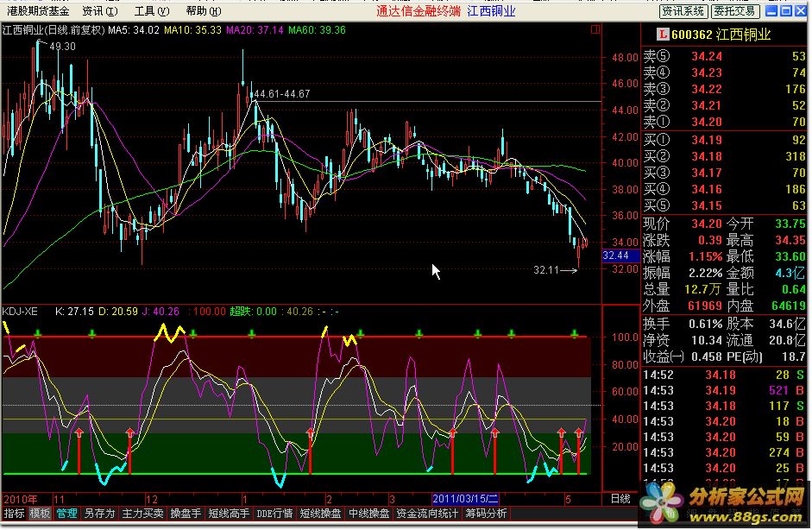Click the MA20: 37.14 indicator text

[x=255, y=30]
